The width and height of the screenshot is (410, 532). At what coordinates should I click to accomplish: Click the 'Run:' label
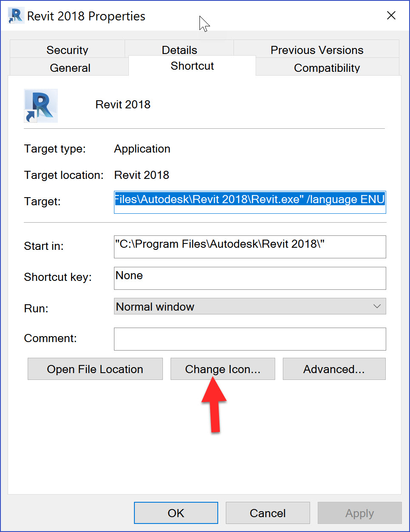tap(36, 308)
